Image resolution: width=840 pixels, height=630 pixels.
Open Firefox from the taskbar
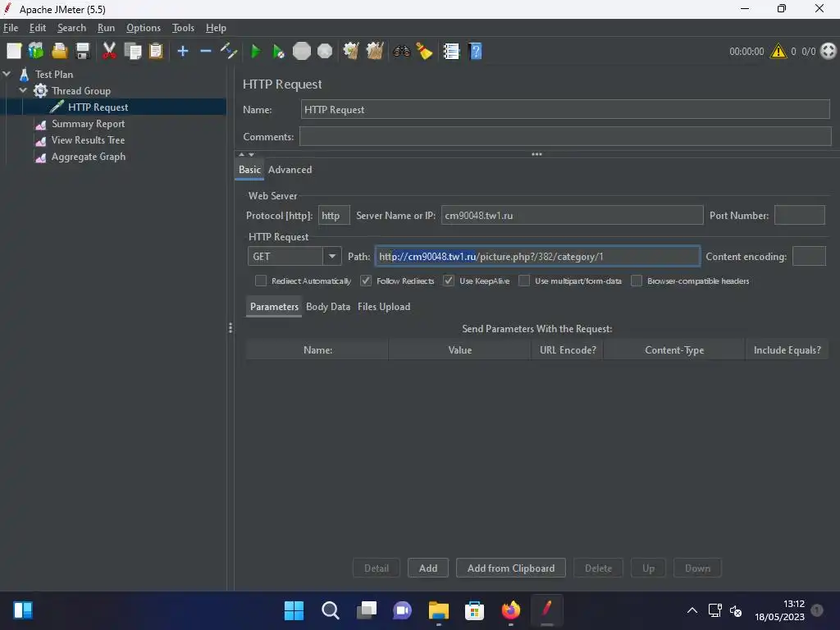pos(510,610)
